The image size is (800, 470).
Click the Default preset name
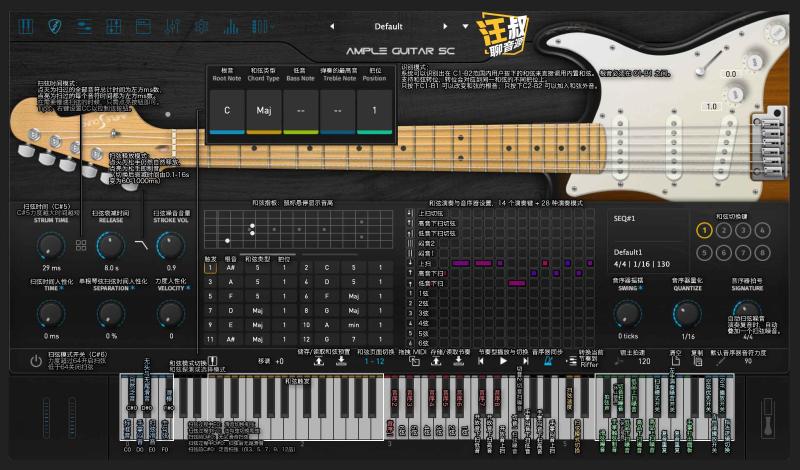388,27
